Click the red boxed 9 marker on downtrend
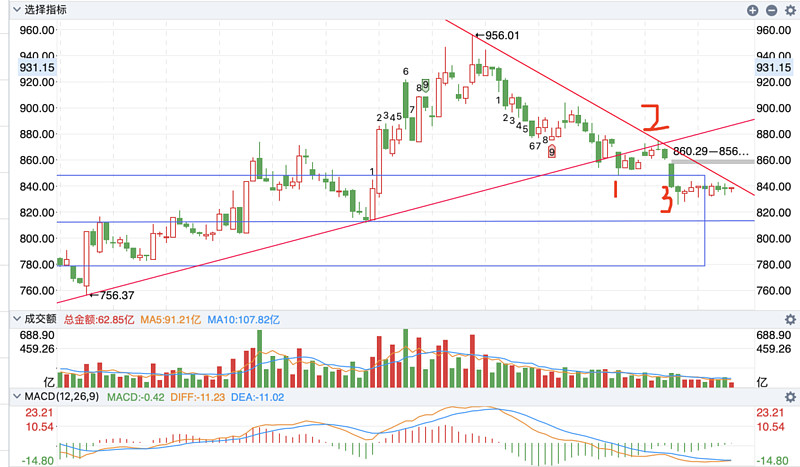 552,152
